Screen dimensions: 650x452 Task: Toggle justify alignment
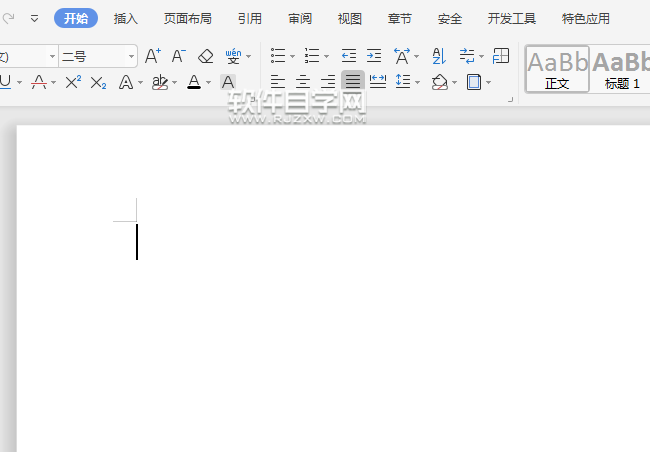(353, 81)
